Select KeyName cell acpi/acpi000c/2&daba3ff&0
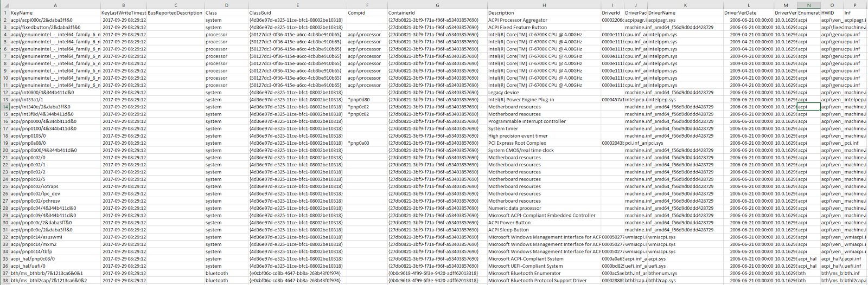Viewport: 868px width, 285px height. click(55, 20)
